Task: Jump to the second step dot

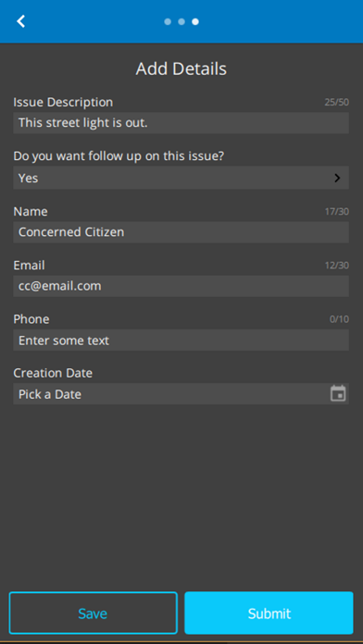Action: point(181,21)
